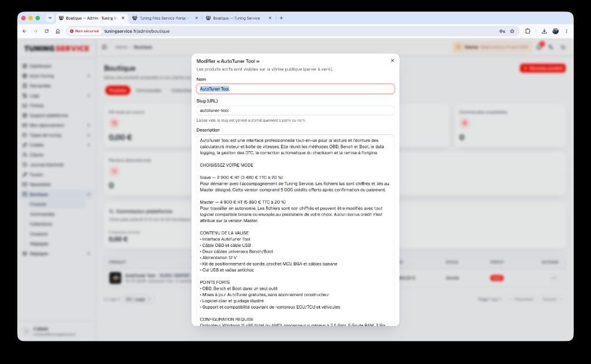591x364 pixels.
Task: Click inside the Description text area
Action: (295, 230)
